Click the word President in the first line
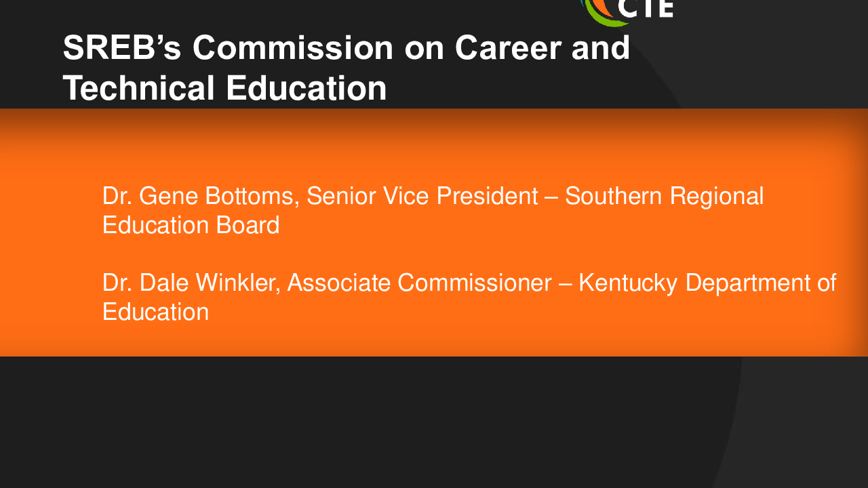Image resolution: width=868 pixels, height=488 pixels. [487, 197]
